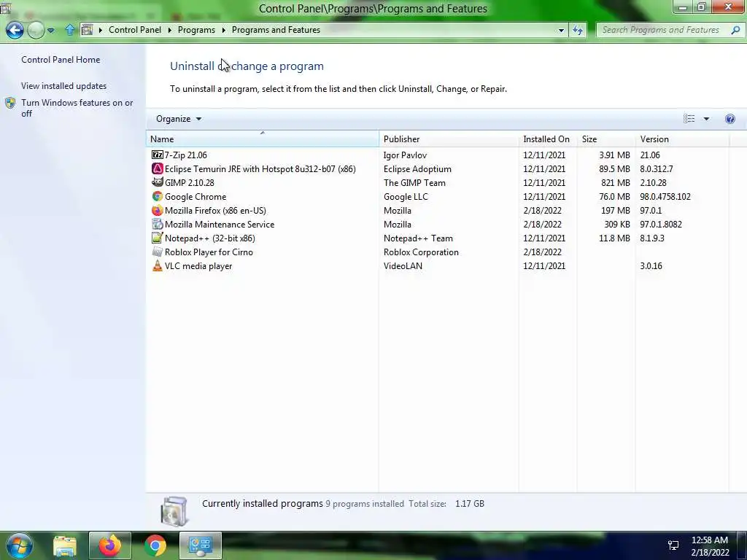Select the Google Chrome entry name
Viewport: 747px width, 560px height.
[x=196, y=197]
